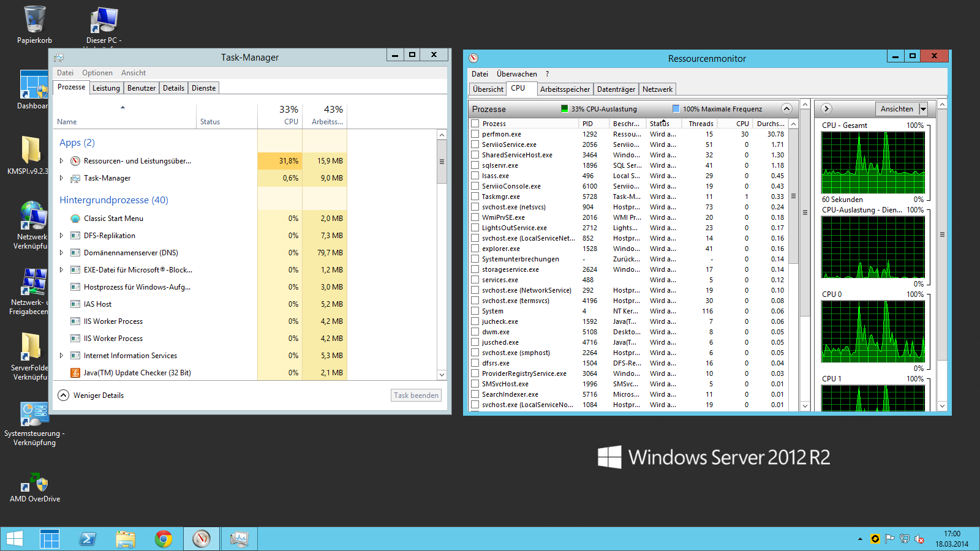Check the SearchIndexer.exe checkbox
Viewport: 980px width, 551px height.
tap(475, 394)
